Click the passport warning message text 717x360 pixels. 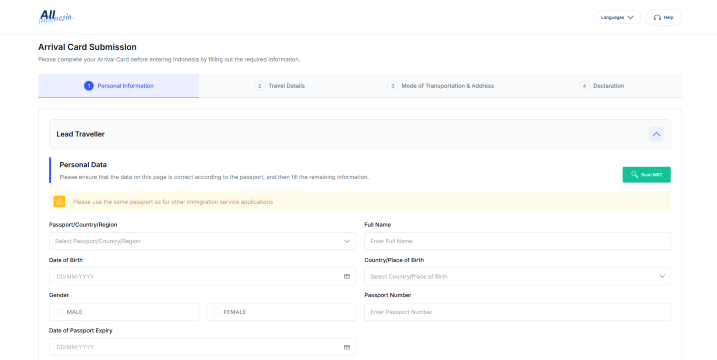point(173,202)
